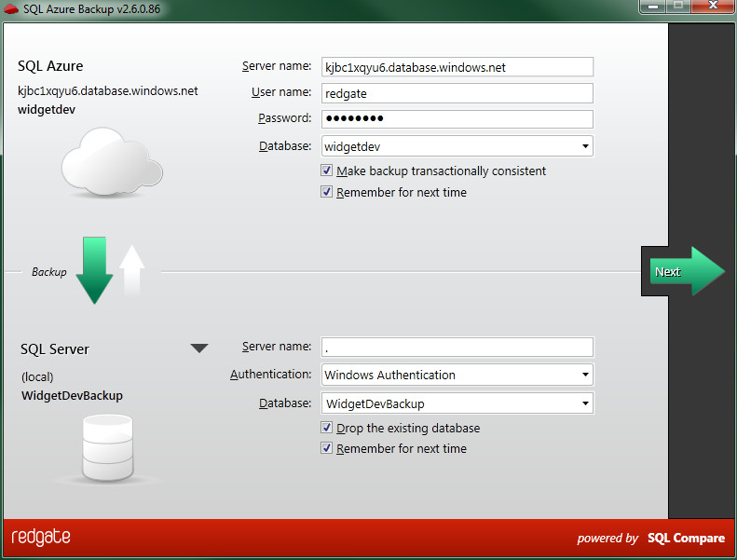
Task: Click the (local) server text
Action: pos(37,377)
